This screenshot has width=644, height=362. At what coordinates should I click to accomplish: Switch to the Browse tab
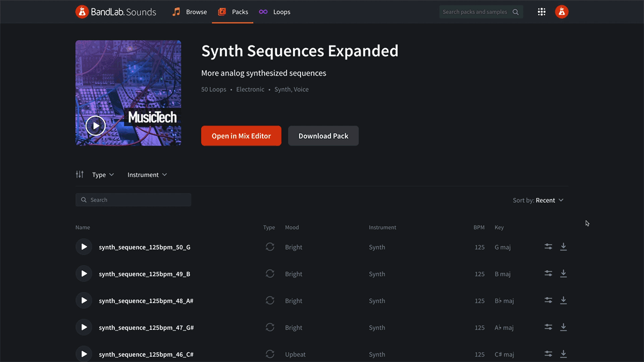[x=189, y=11]
